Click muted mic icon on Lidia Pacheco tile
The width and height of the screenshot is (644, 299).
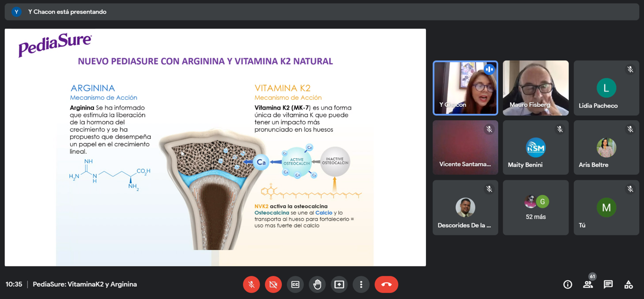630,70
